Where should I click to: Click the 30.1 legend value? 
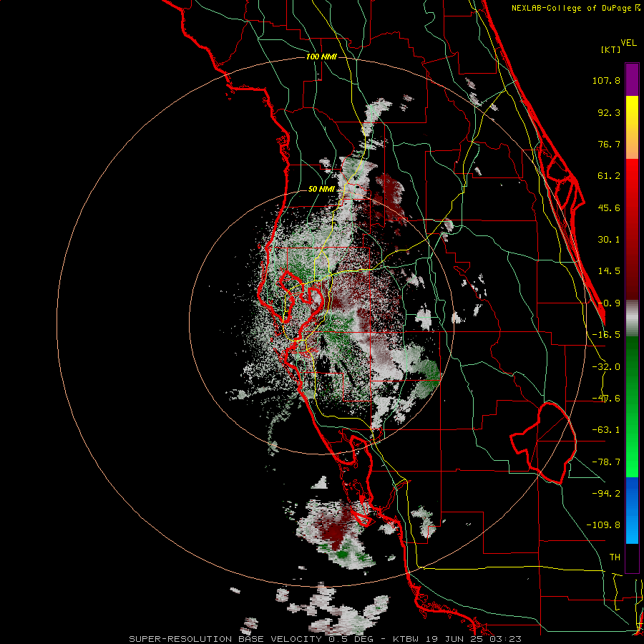609,240
